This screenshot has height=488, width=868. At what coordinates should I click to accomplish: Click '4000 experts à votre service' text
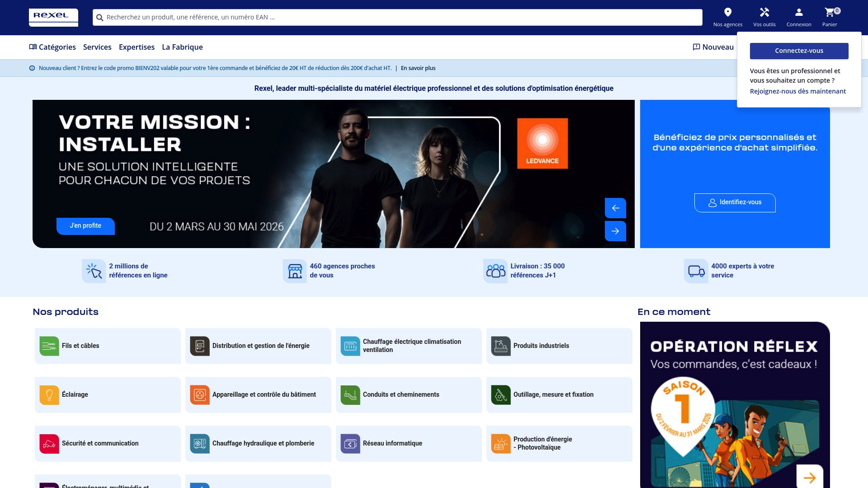(x=742, y=271)
